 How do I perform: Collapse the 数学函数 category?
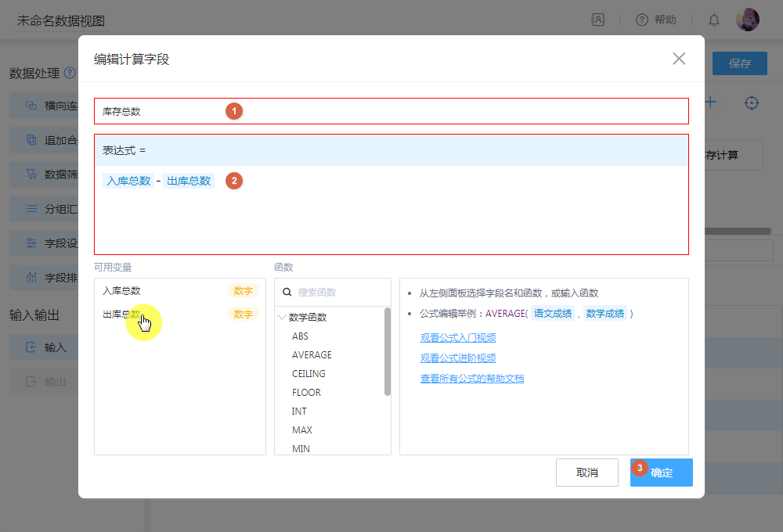tap(283, 318)
